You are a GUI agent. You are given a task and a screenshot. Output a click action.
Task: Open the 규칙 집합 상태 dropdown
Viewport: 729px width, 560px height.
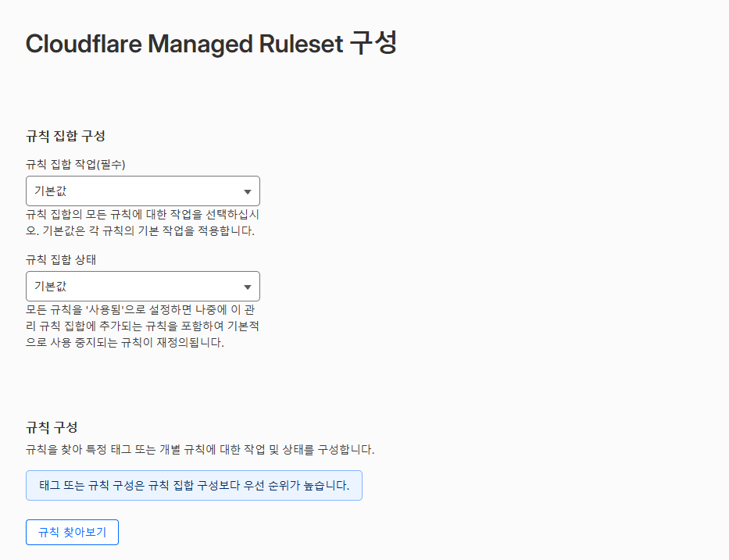coord(143,287)
